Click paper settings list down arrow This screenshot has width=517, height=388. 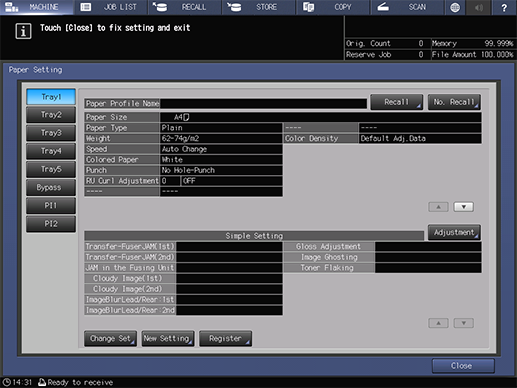click(464, 207)
